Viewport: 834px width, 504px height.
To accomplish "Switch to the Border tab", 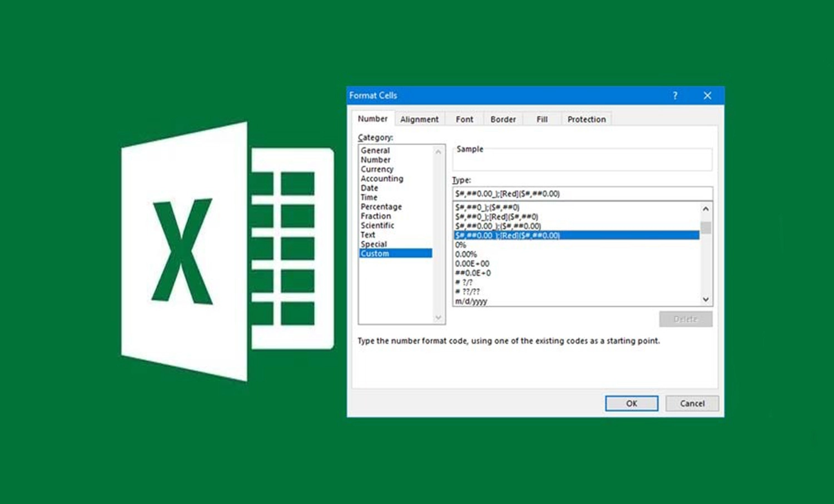I will [503, 119].
